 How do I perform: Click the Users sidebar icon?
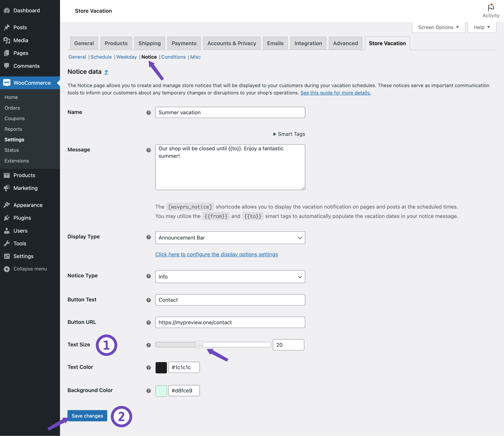(x=7, y=231)
